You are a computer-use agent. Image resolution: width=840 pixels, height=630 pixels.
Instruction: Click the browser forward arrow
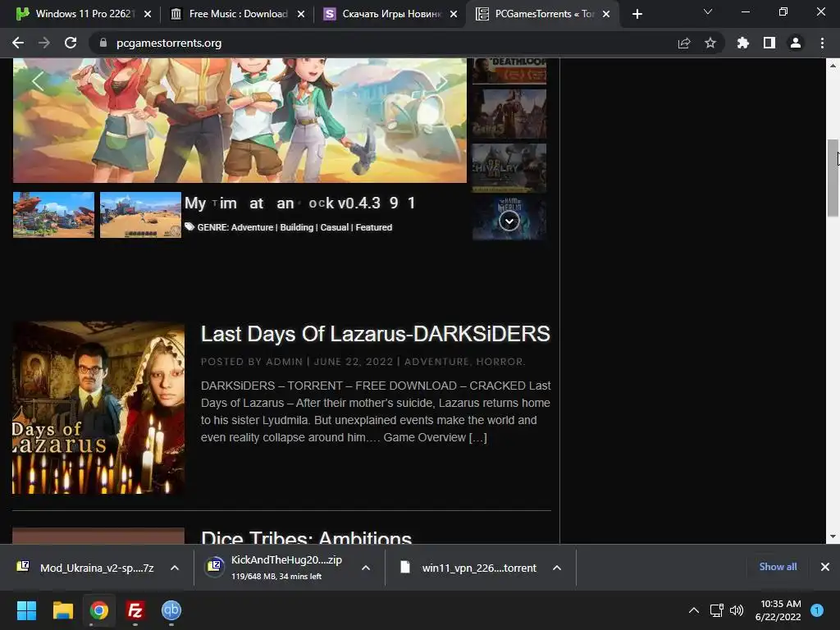tap(44, 43)
